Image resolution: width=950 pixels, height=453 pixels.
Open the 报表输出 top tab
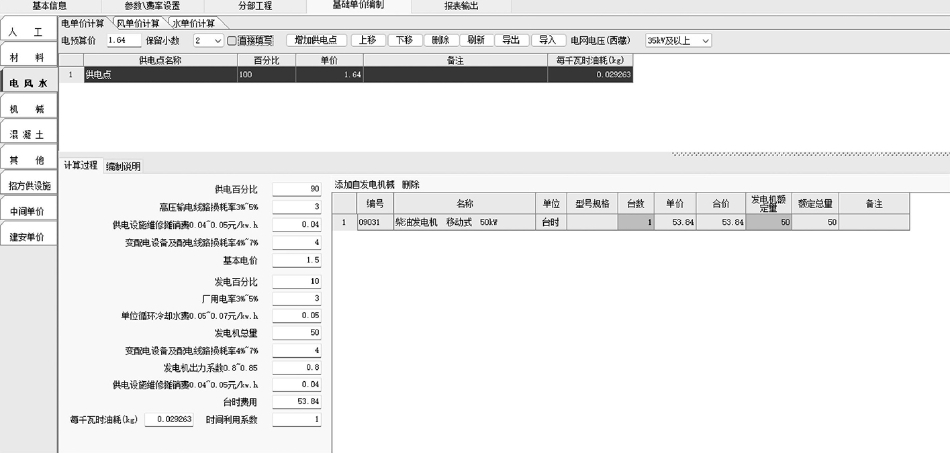click(460, 6)
